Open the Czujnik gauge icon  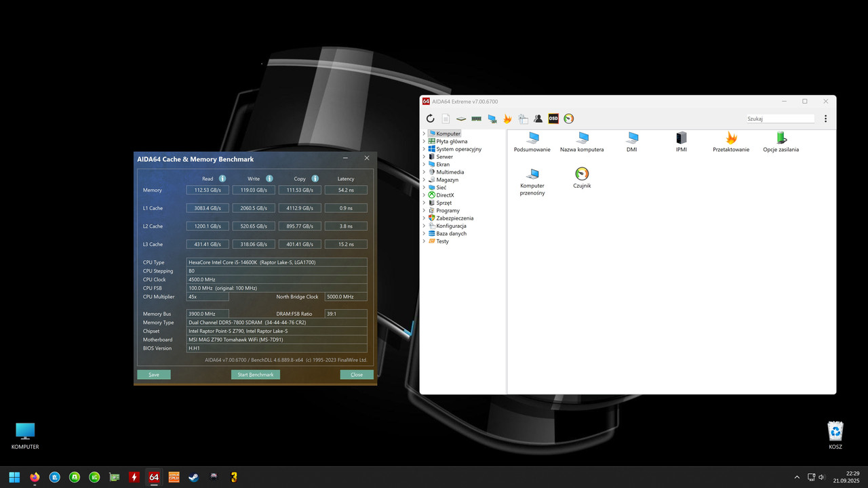(x=582, y=178)
